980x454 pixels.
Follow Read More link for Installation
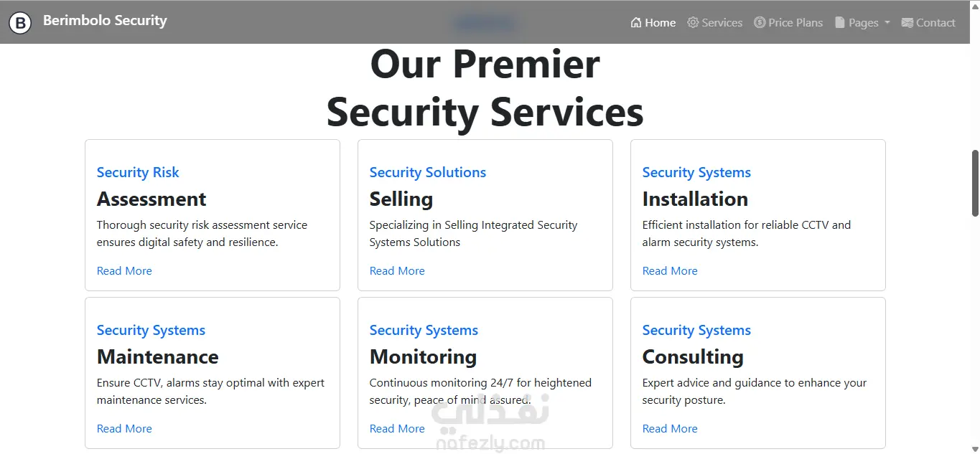click(x=670, y=271)
